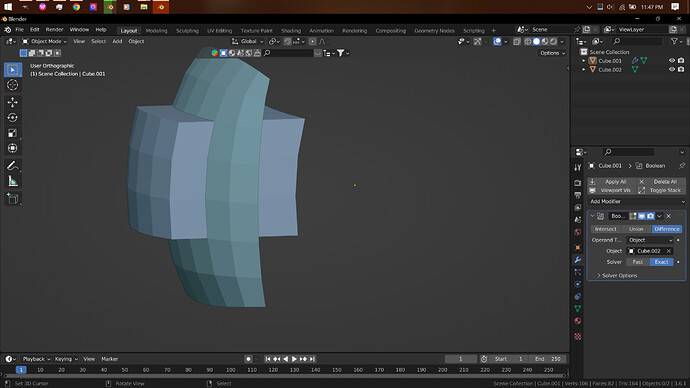Image resolution: width=690 pixels, height=388 pixels.
Task: Open the World properties tab
Action: tap(578, 232)
